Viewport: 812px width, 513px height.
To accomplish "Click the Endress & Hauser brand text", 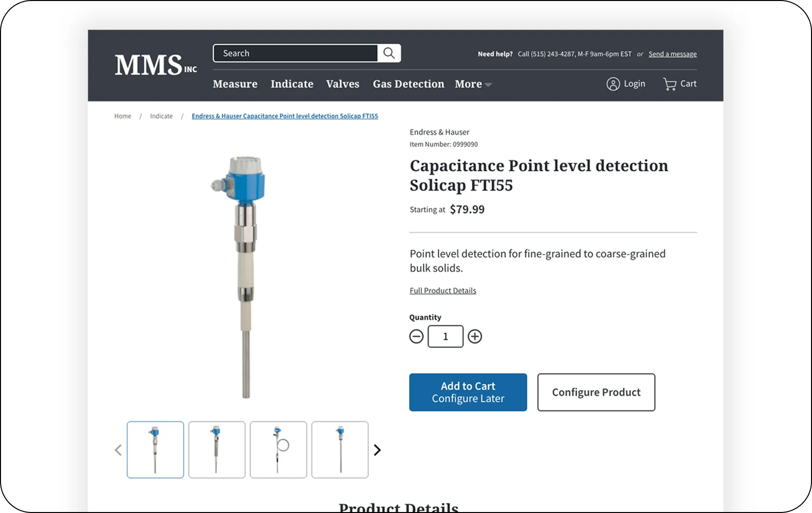I will pos(439,132).
